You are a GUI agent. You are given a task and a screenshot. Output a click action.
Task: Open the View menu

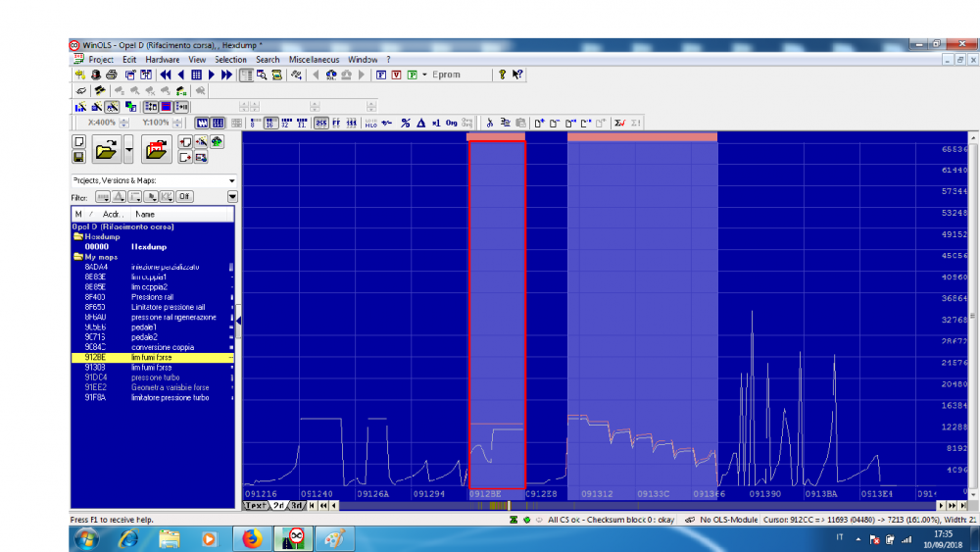[197, 60]
